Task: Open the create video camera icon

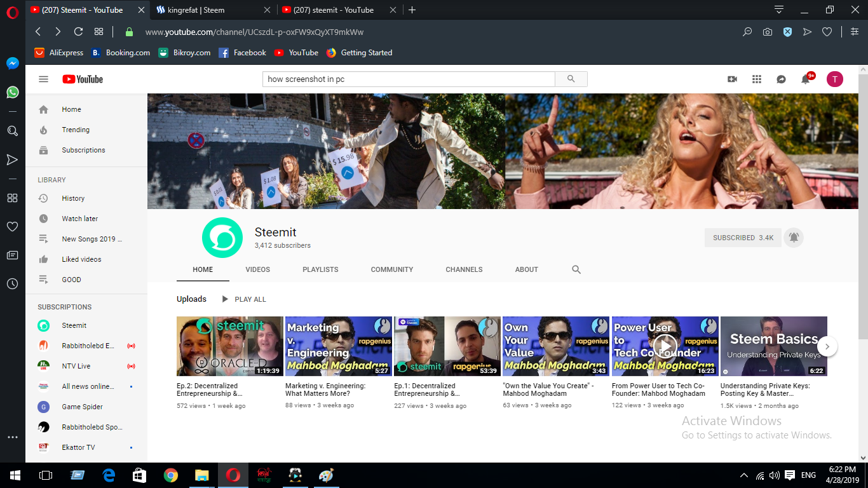Action: [732, 79]
